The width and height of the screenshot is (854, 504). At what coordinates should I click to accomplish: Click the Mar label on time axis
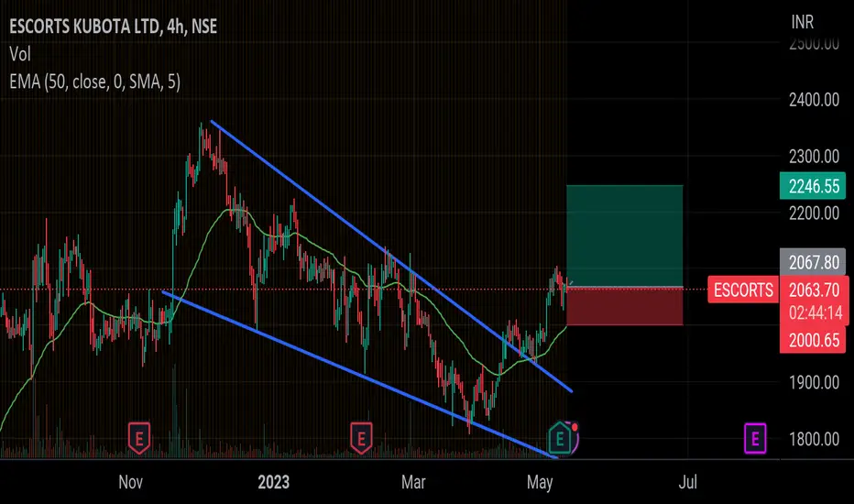pyautogui.click(x=413, y=482)
